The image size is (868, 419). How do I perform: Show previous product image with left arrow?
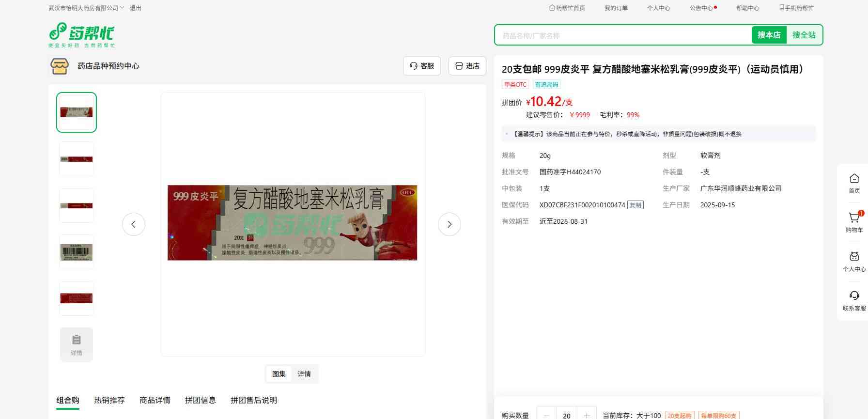point(134,224)
